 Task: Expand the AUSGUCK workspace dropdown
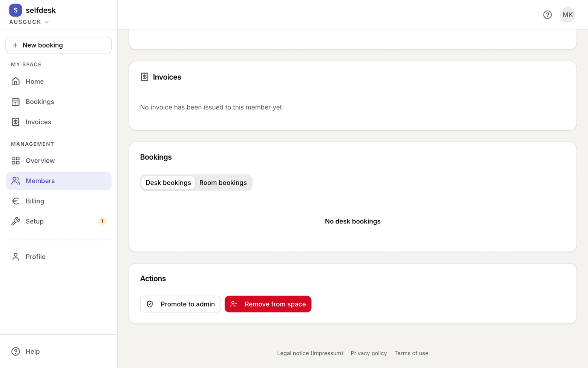[x=29, y=22]
